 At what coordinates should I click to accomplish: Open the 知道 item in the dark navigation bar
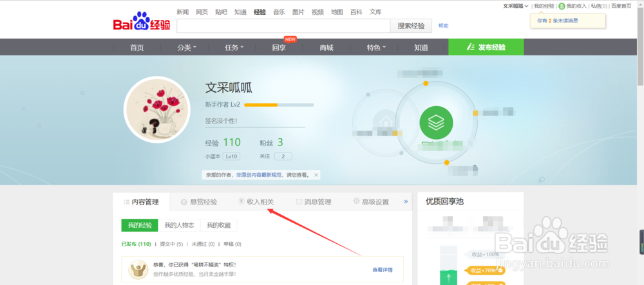click(421, 47)
